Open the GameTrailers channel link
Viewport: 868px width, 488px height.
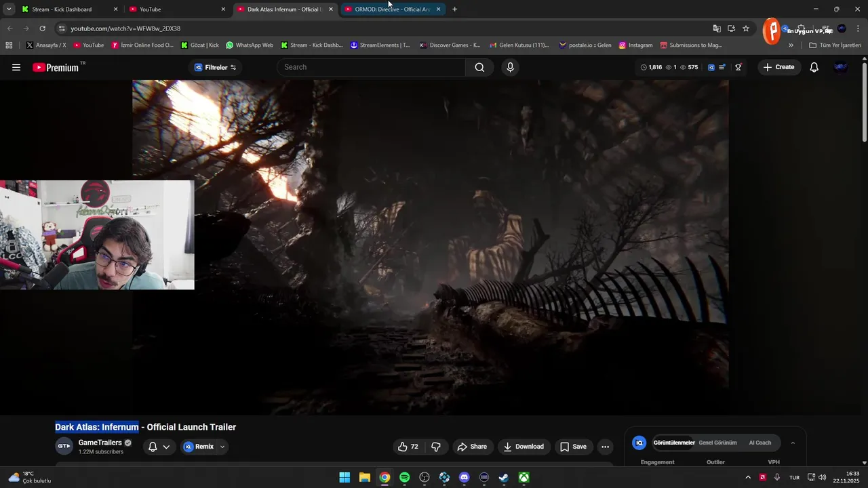click(100, 443)
